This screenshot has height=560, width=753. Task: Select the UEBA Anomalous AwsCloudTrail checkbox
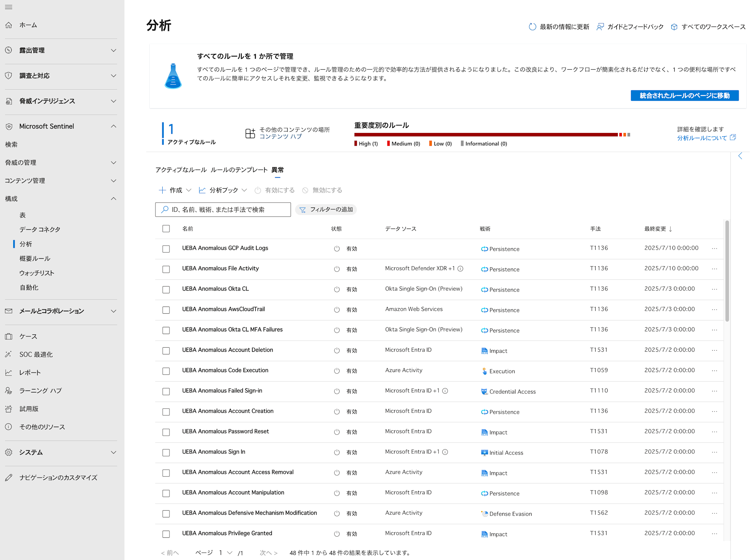coord(166,310)
